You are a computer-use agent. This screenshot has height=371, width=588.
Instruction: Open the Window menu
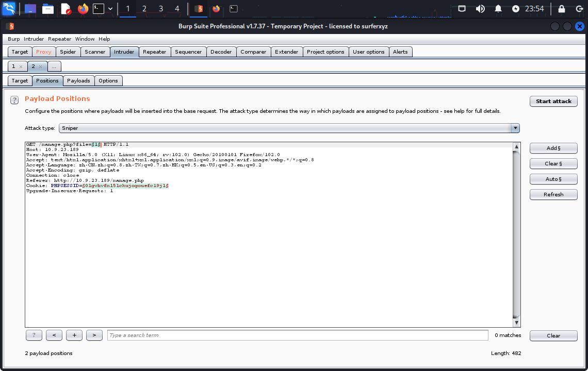[85, 39]
